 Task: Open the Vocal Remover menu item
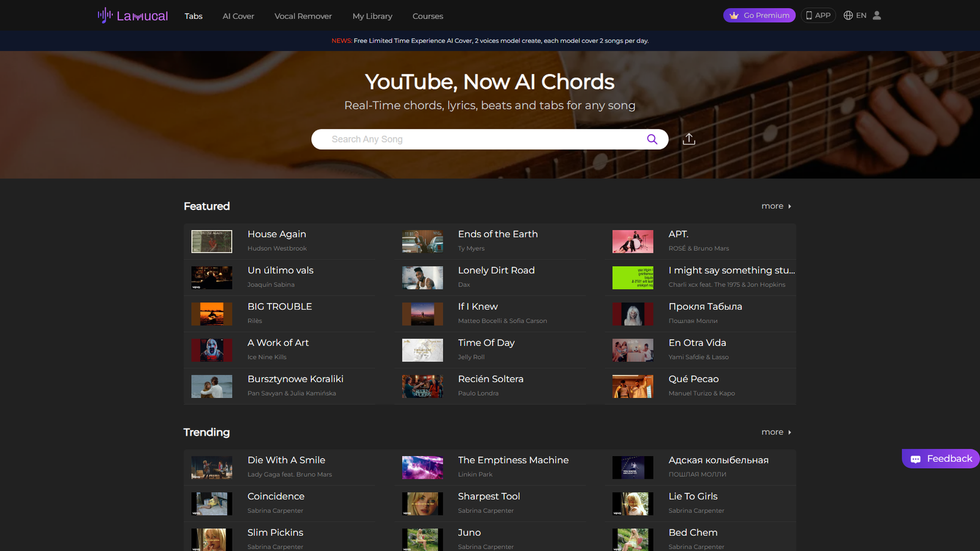coord(303,16)
